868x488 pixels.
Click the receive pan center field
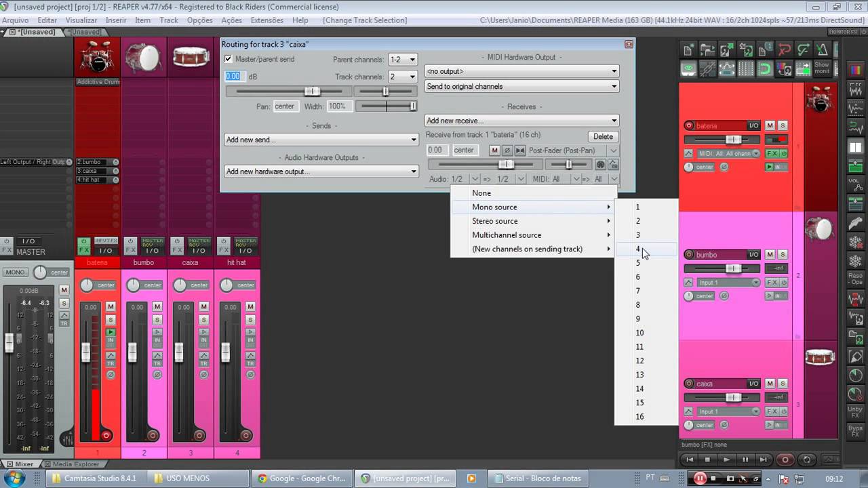point(464,150)
